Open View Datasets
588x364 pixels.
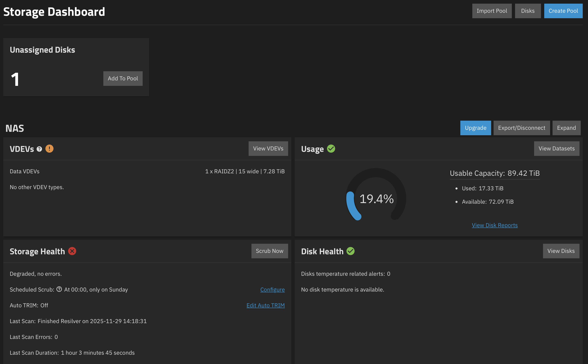click(x=556, y=149)
